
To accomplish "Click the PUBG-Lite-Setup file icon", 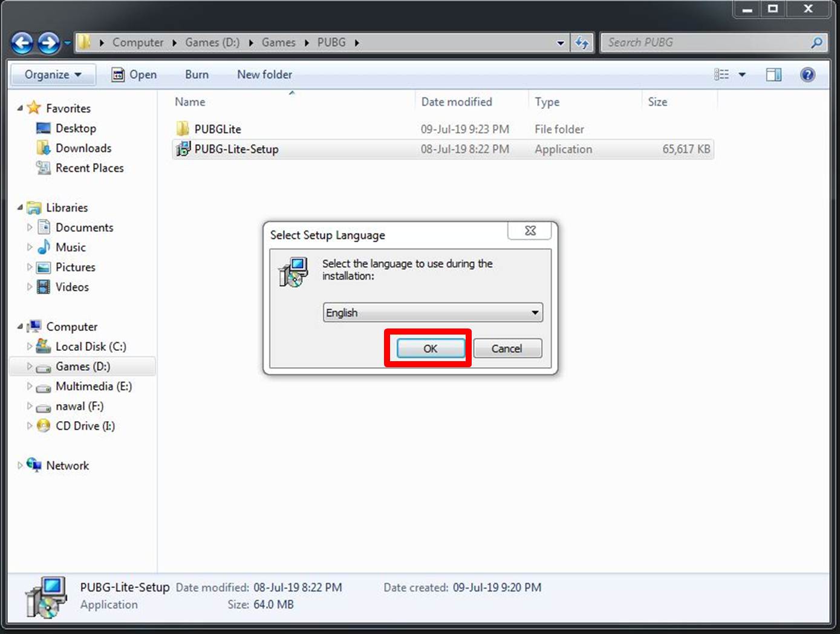I will [x=183, y=149].
